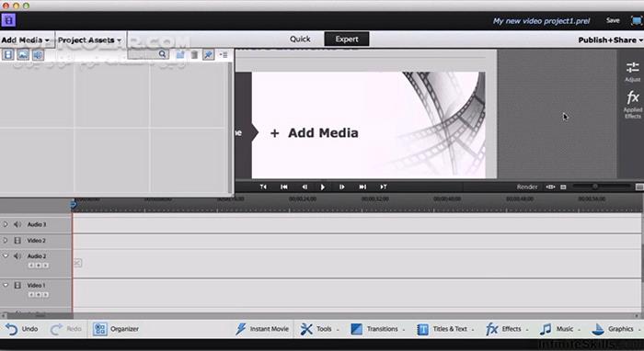This screenshot has height=351, width=644.
Task: Open the Add Media dropdown
Action: 26,40
